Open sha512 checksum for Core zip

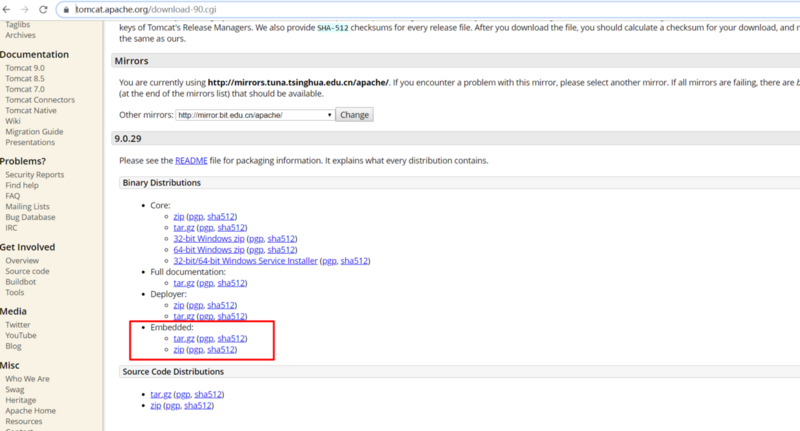click(221, 216)
